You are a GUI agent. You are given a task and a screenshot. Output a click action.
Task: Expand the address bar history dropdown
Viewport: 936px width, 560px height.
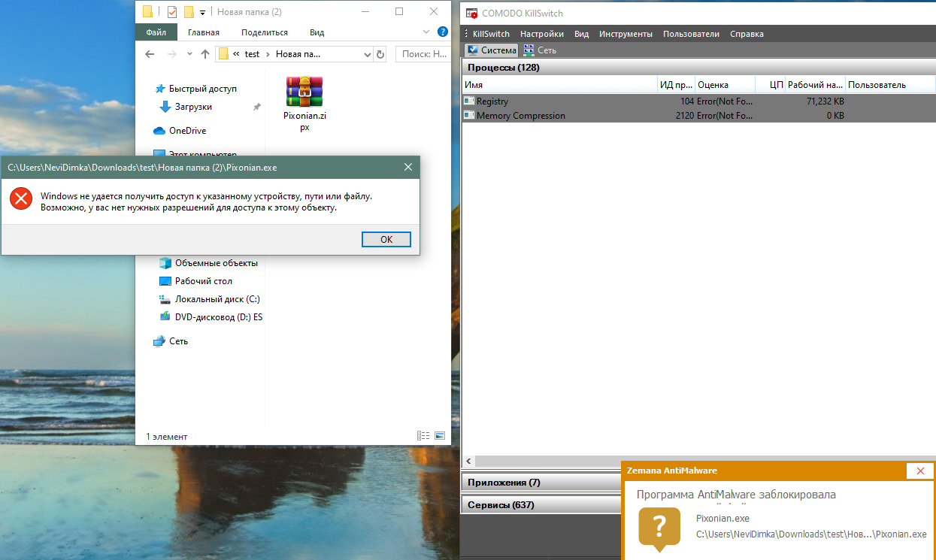368,54
